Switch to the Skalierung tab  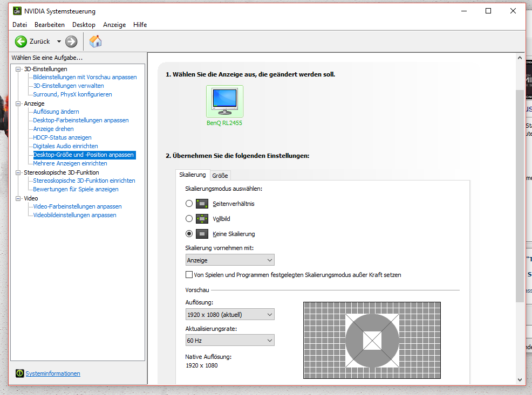tap(193, 175)
